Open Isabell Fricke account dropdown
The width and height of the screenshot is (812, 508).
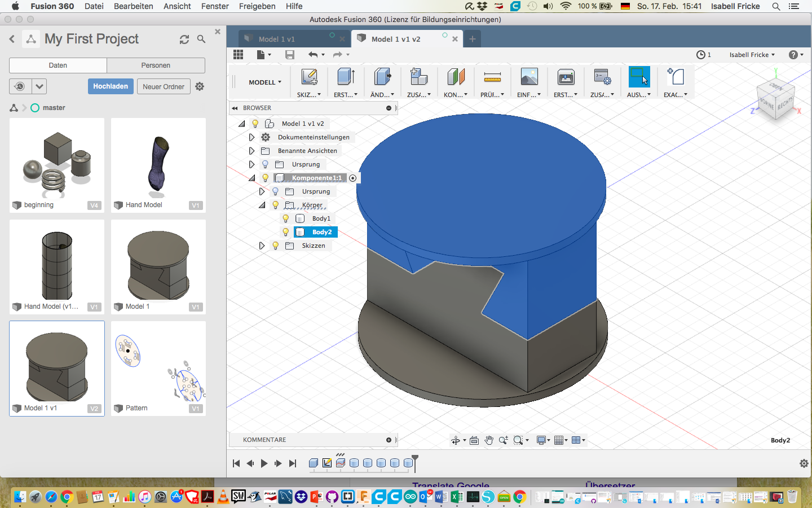[752, 55]
